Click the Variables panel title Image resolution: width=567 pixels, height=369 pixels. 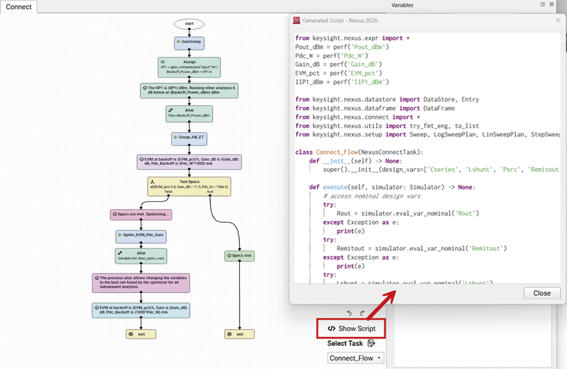click(402, 5)
